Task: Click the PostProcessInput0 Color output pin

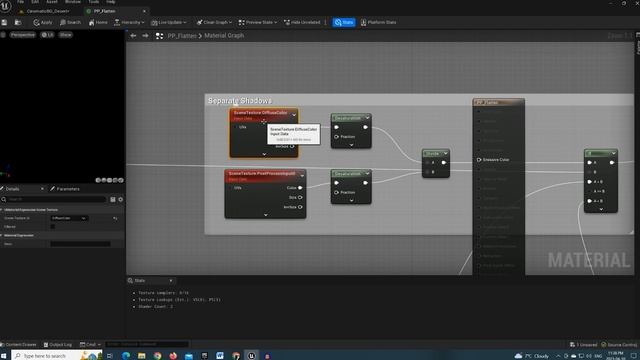Action: click(300, 188)
